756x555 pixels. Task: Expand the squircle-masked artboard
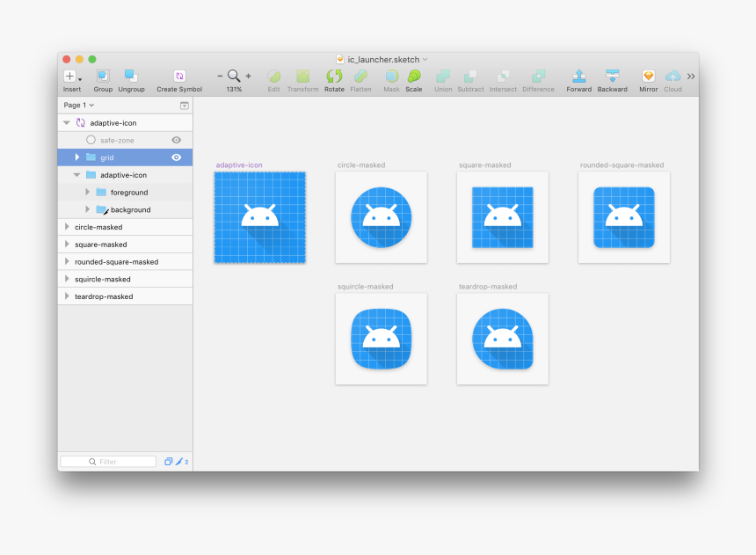pos(67,279)
